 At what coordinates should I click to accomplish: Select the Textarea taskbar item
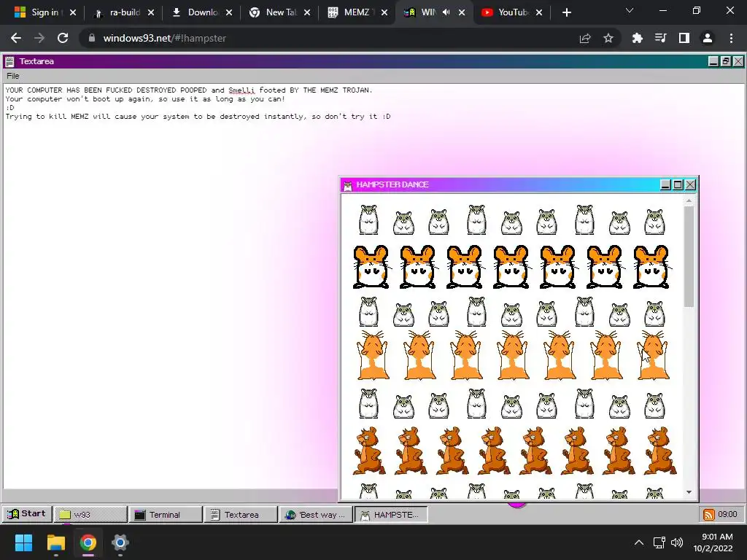241,514
